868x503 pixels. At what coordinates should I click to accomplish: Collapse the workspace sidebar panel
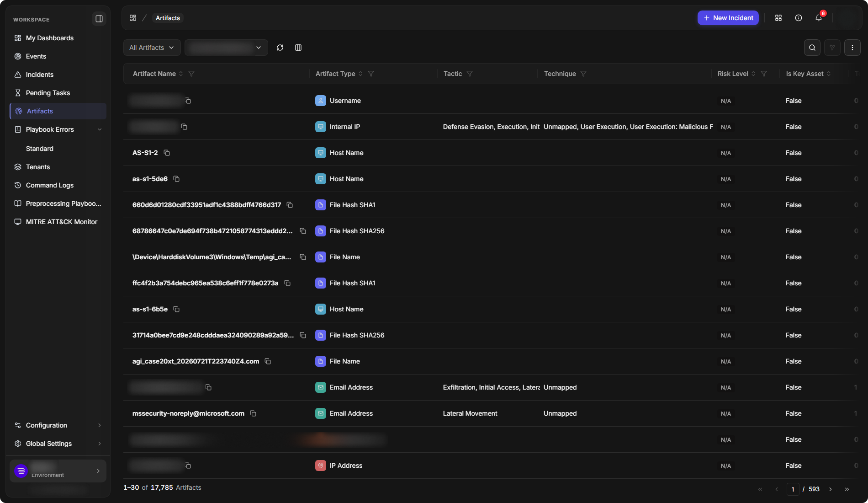pos(99,19)
